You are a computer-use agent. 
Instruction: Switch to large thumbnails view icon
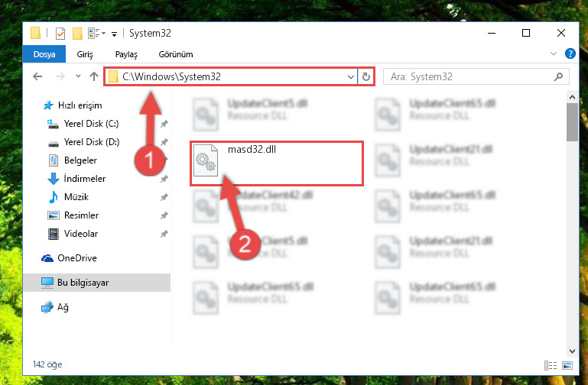567,365
